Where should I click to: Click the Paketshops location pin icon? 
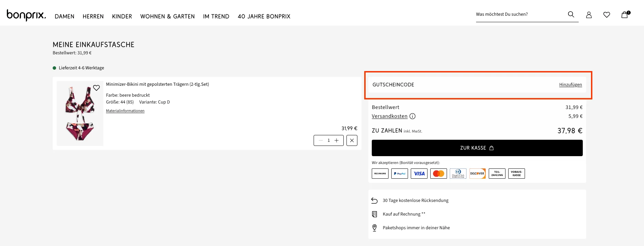pyautogui.click(x=374, y=228)
